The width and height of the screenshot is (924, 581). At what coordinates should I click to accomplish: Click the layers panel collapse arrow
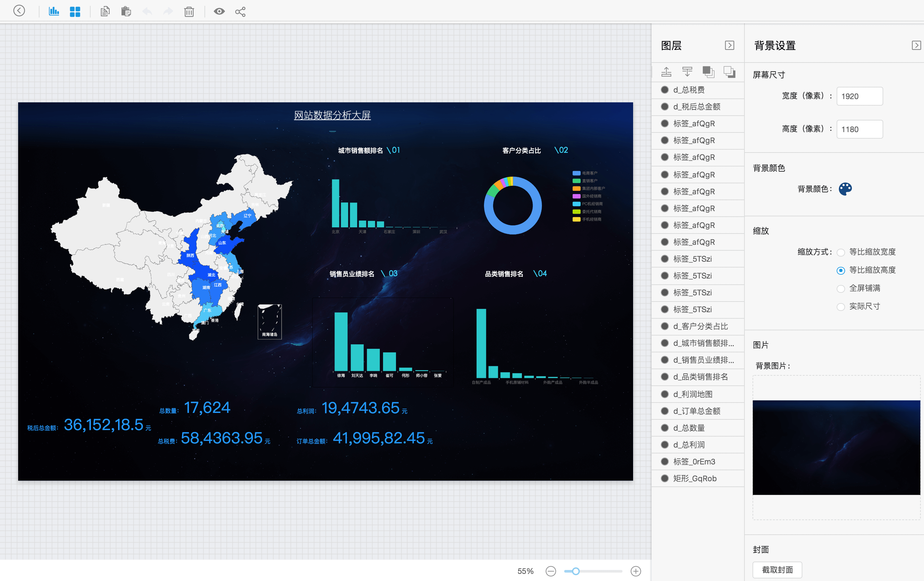pos(730,45)
